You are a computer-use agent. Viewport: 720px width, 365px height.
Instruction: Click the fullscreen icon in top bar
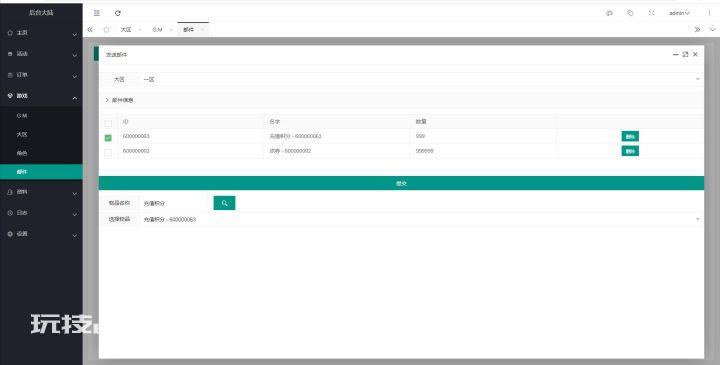point(651,13)
